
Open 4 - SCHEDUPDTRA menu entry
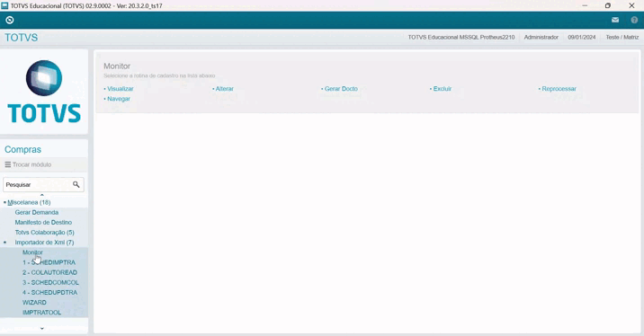(49, 293)
